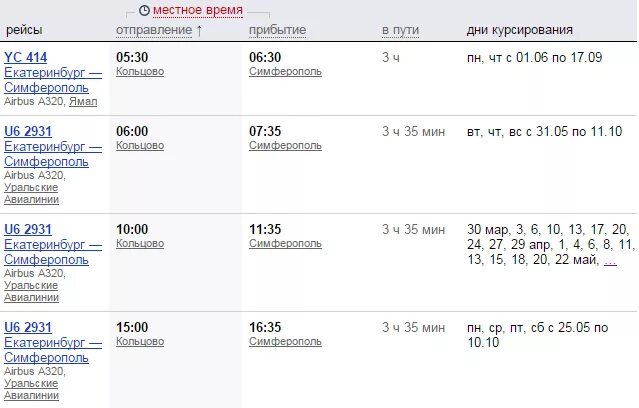The height and width of the screenshot is (408, 639).
Task: Click the ascending sort arrow next to отправление
Action: (x=199, y=31)
